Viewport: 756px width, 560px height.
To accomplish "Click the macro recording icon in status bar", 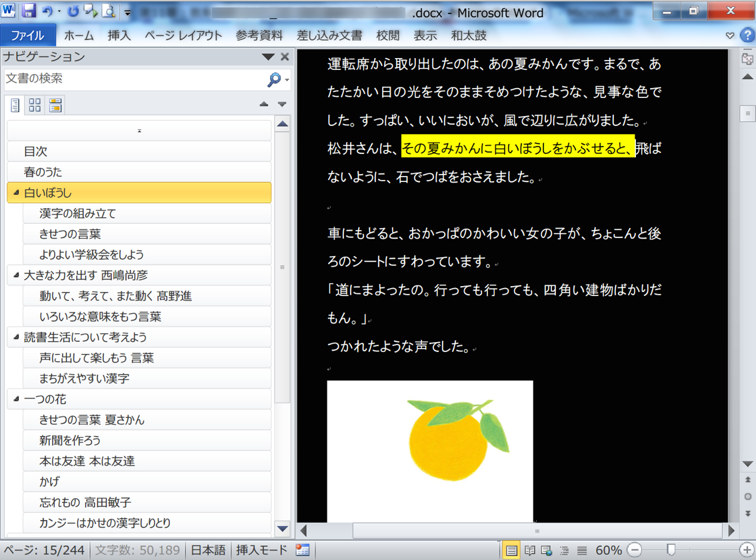I will tap(303, 551).
